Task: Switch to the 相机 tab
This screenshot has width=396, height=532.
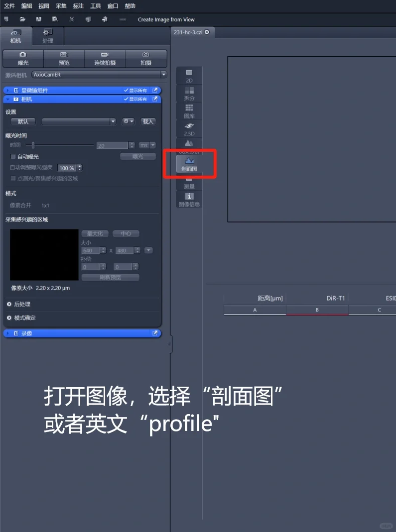Action: (x=16, y=36)
